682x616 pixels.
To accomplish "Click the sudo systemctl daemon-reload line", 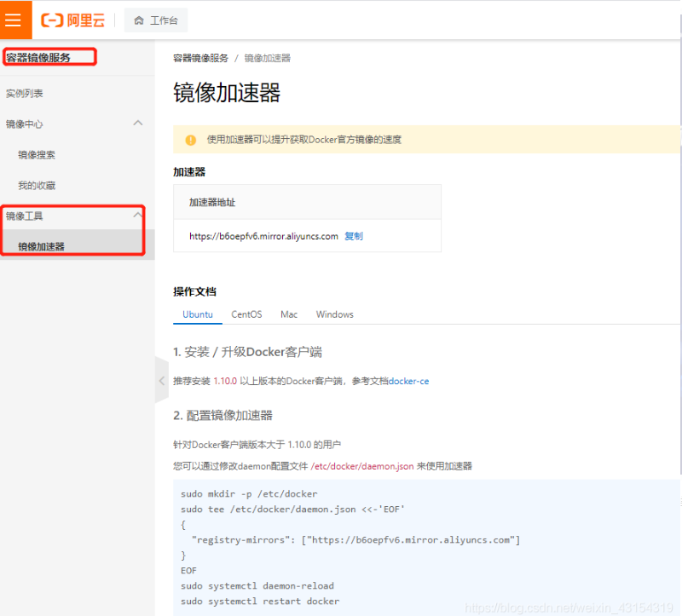I will (x=257, y=585).
